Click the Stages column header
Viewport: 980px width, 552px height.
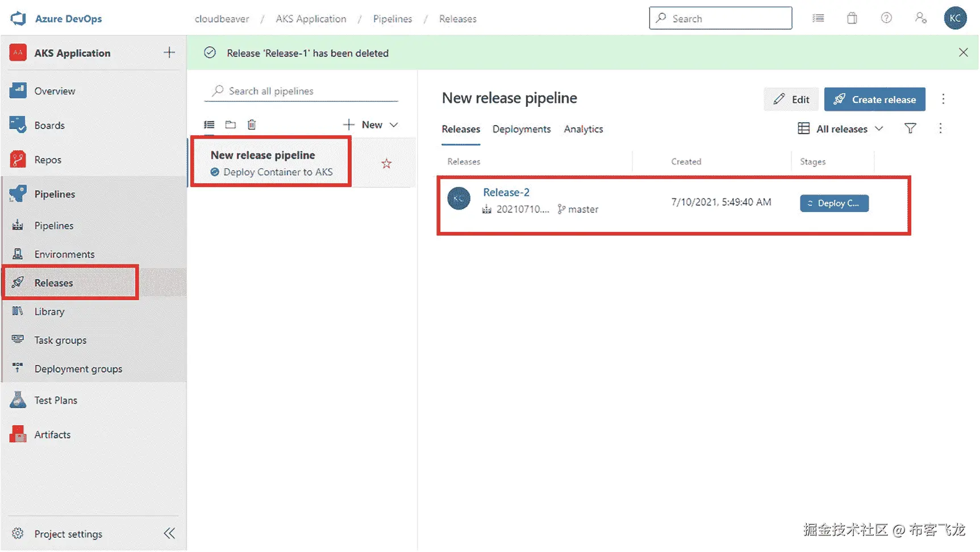(x=813, y=161)
